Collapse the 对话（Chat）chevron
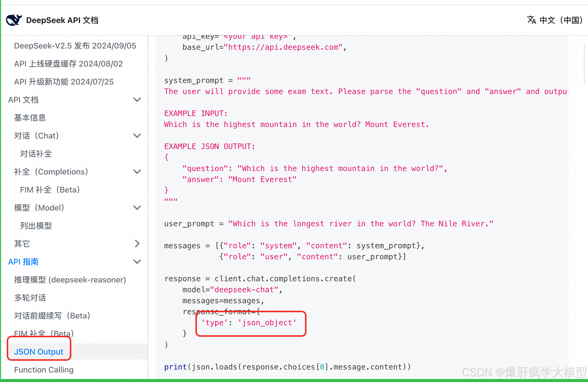Viewport: 588px width, 382px height. tap(137, 136)
